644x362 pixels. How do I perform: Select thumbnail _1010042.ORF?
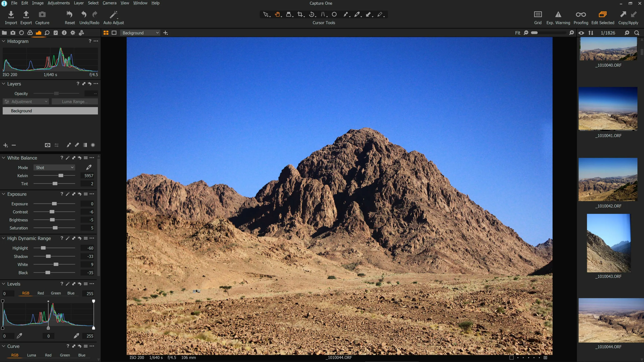608,179
